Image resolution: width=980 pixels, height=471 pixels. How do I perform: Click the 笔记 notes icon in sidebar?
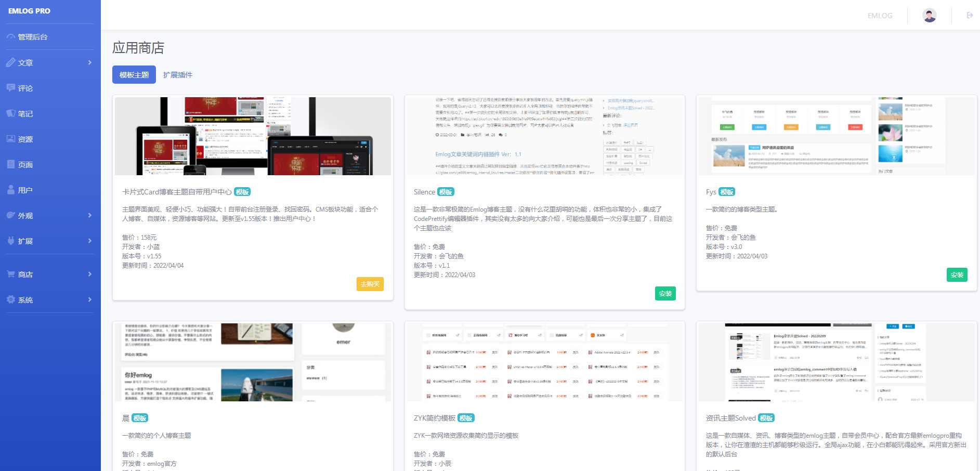coord(11,113)
